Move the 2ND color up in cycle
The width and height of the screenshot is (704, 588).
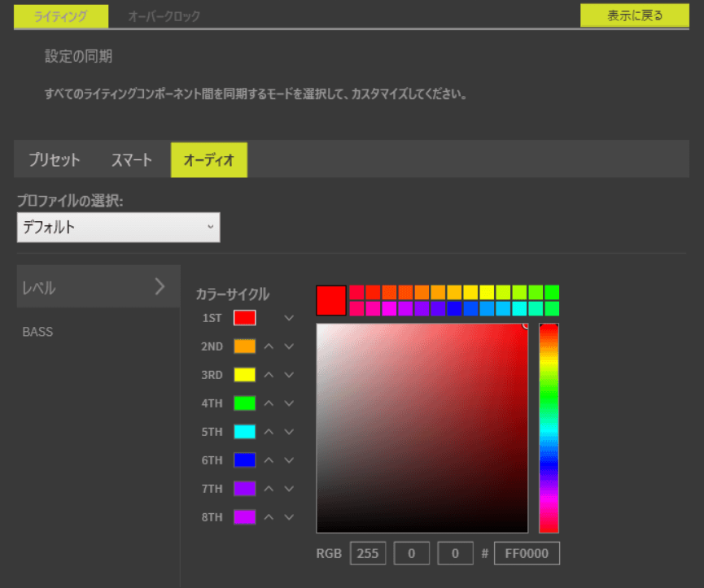pos(269,346)
